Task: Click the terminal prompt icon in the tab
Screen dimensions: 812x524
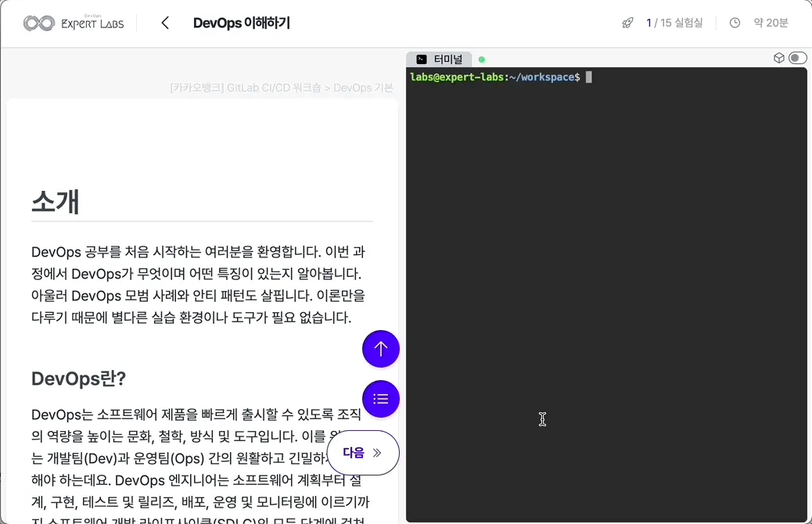Action: pos(422,59)
